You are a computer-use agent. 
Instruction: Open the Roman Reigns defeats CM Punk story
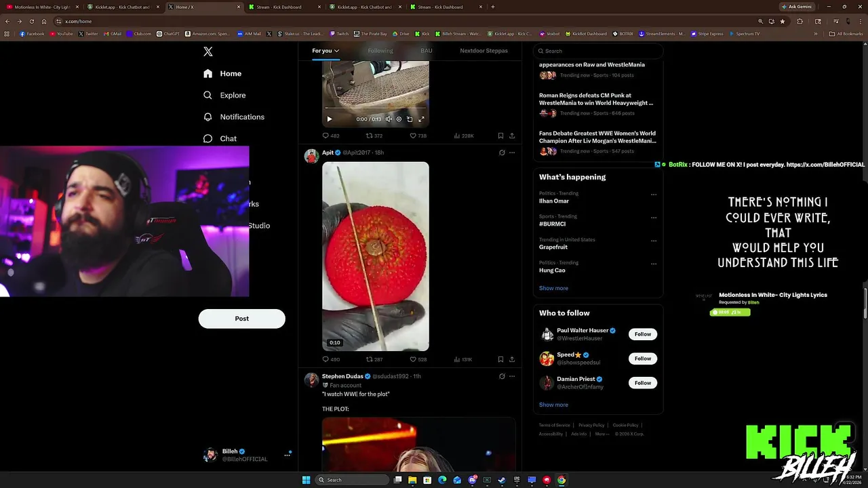[x=596, y=99]
